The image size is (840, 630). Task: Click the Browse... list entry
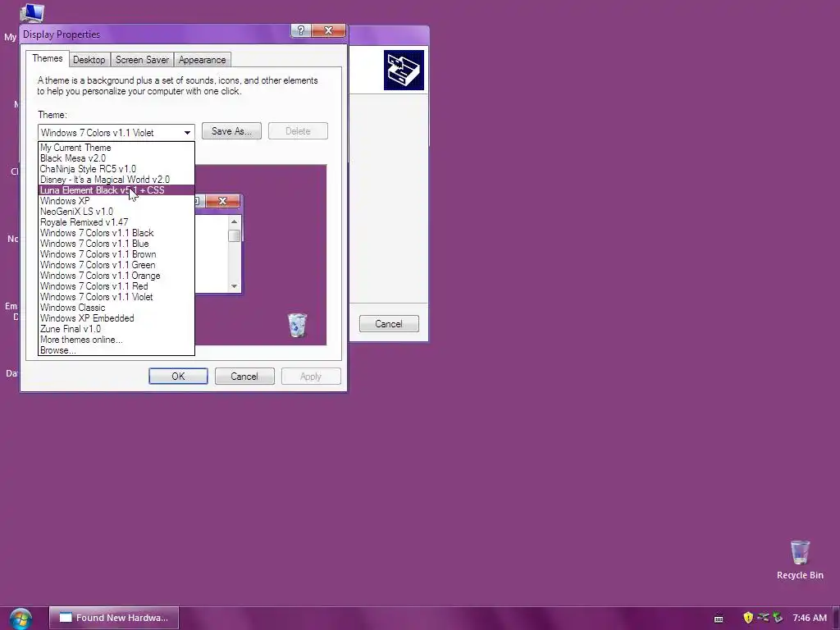pos(116,350)
